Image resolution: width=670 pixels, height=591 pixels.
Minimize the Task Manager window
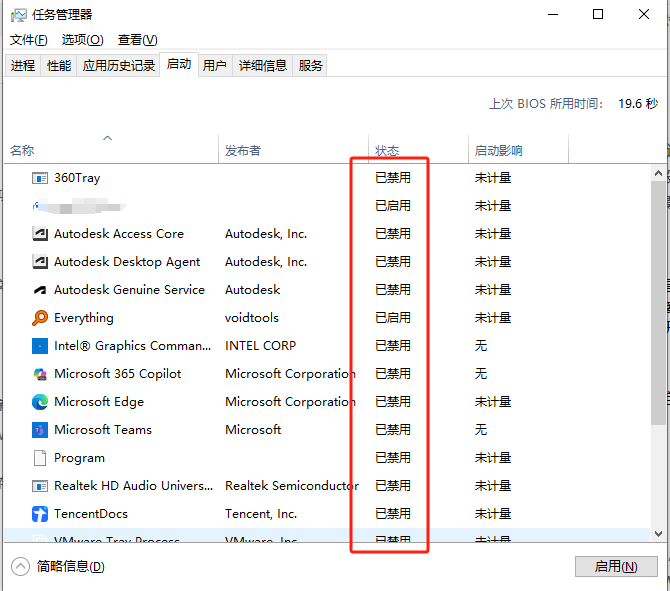tap(553, 15)
